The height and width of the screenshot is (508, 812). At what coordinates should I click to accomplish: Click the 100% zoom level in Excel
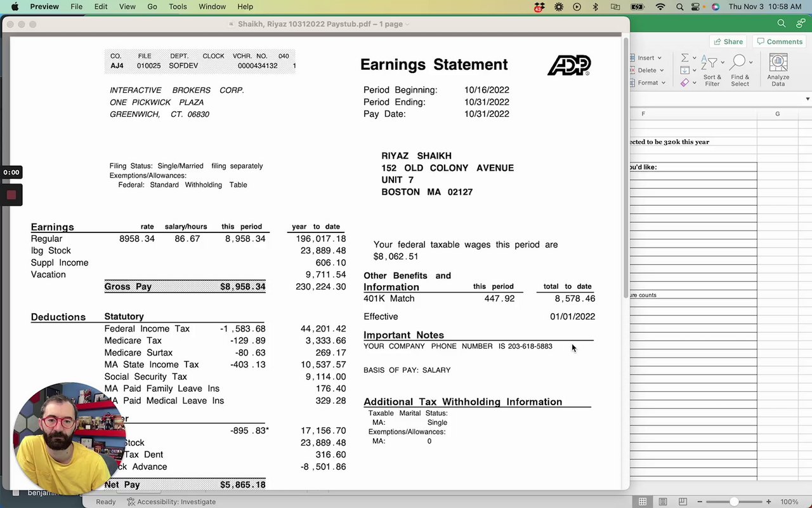tap(789, 502)
